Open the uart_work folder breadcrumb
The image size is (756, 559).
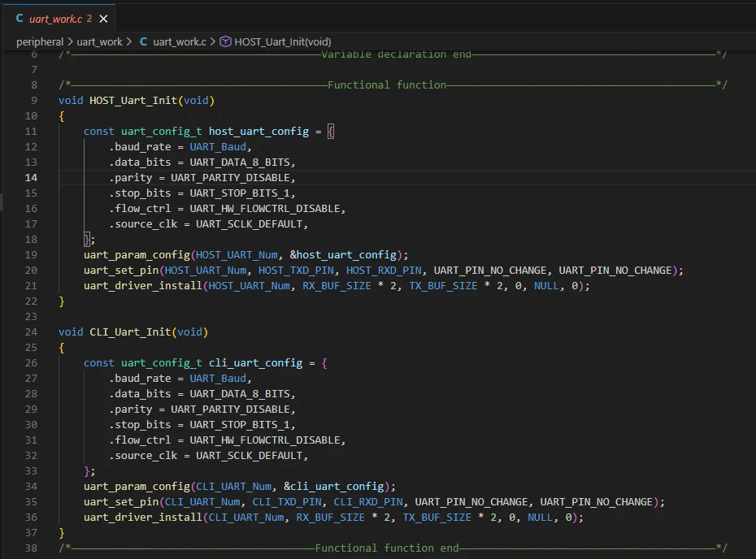99,41
